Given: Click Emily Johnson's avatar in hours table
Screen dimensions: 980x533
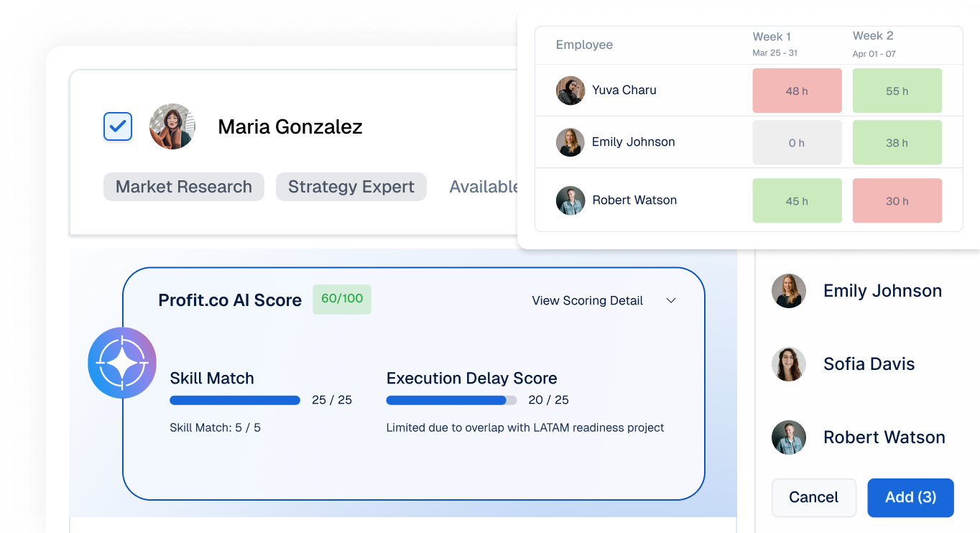Looking at the screenshot, I should pos(570,142).
